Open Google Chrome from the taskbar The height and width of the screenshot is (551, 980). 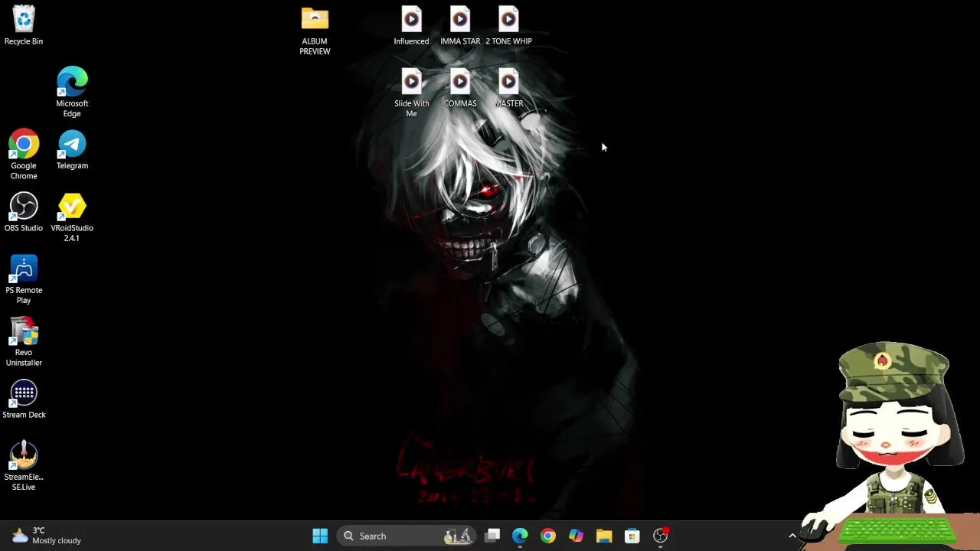pos(548,536)
